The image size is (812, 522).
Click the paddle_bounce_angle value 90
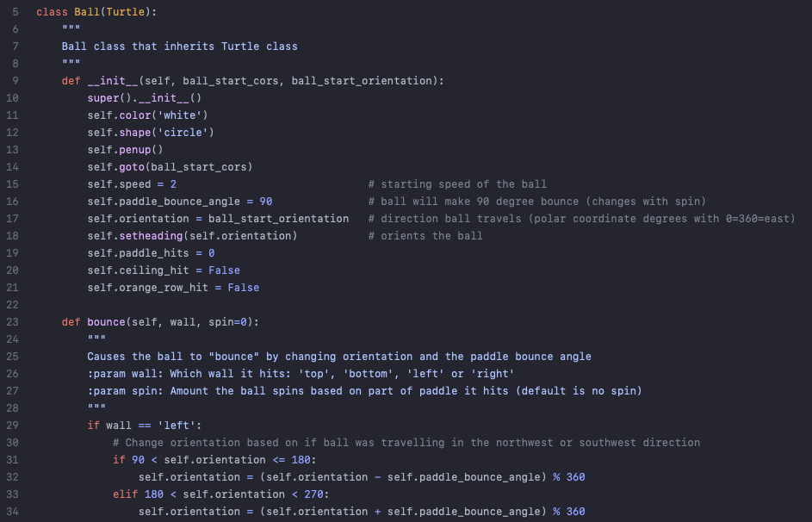click(x=266, y=202)
